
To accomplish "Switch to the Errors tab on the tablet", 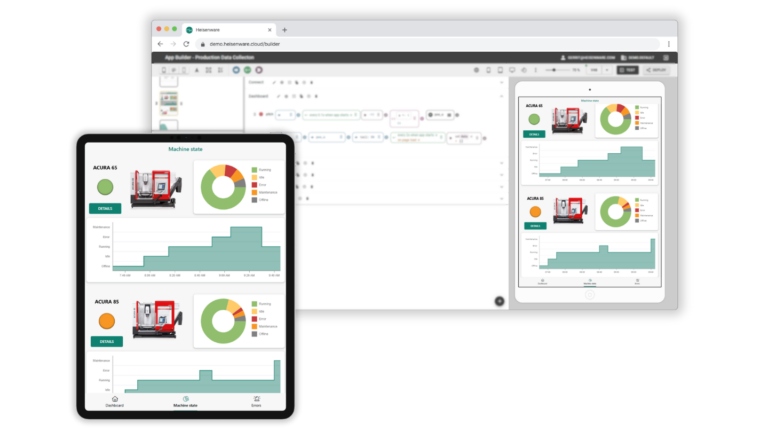I will (x=256, y=401).
